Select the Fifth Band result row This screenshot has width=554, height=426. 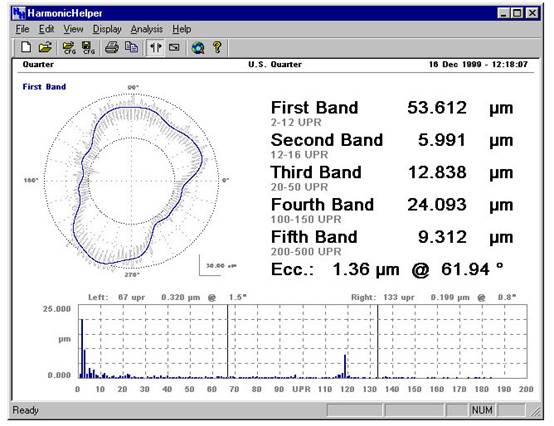pyautogui.click(x=392, y=242)
